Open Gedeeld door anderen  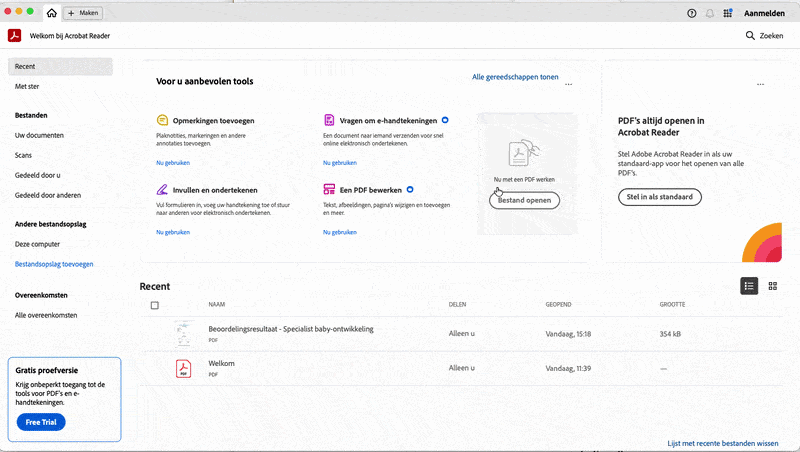tap(47, 195)
